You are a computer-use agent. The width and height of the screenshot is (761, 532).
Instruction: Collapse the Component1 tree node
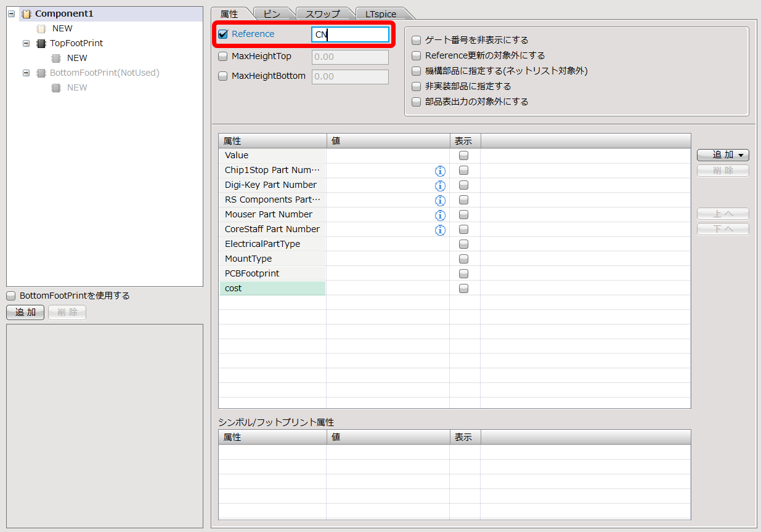(11, 14)
